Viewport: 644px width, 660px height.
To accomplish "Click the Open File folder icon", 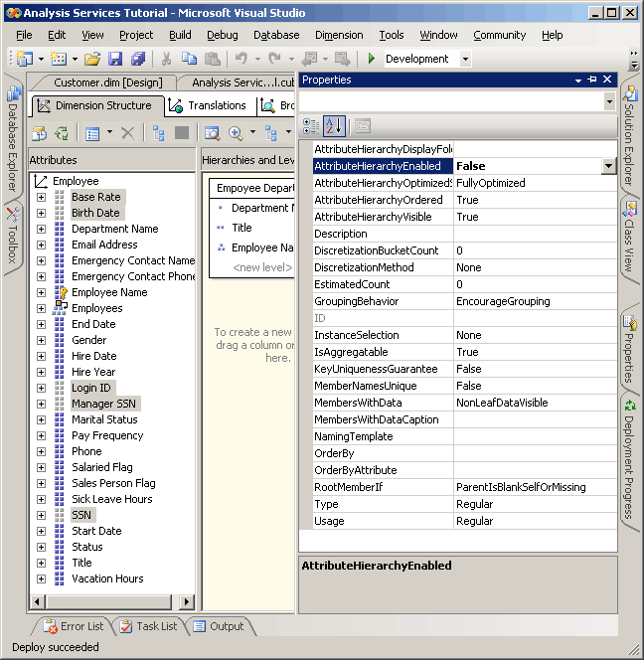I will [x=92, y=59].
